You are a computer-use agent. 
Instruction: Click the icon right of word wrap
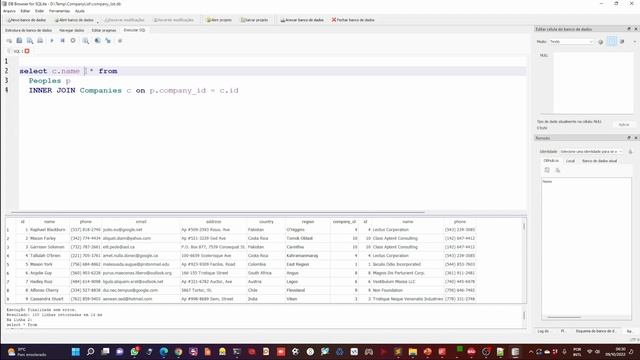click(622, 42)
